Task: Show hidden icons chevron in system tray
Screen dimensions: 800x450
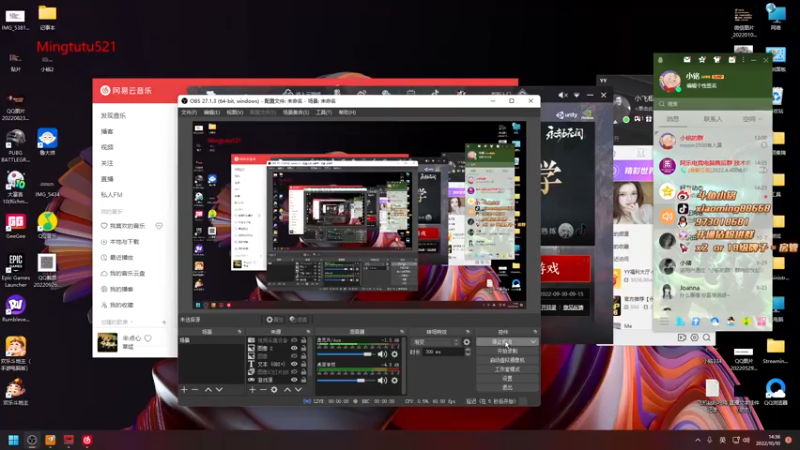Action: click(698, 440)
